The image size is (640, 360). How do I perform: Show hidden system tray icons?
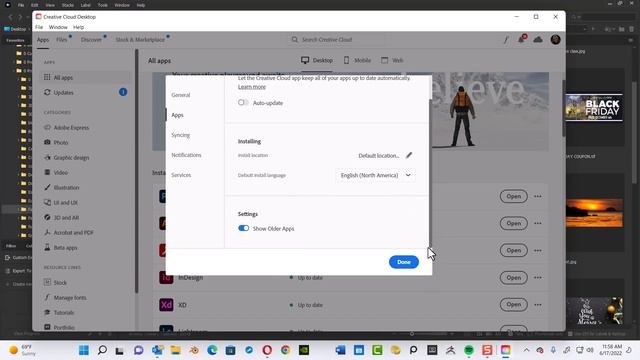527,350
